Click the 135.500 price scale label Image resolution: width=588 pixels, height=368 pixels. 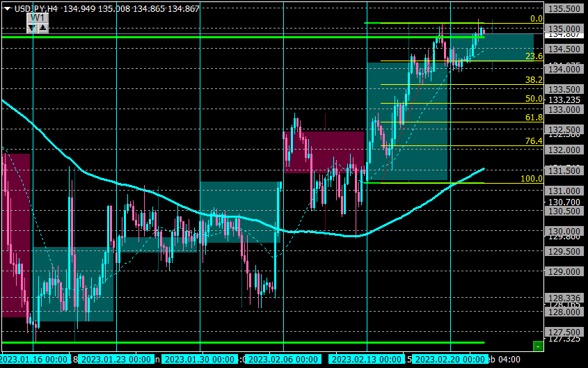tap(564, 8)
